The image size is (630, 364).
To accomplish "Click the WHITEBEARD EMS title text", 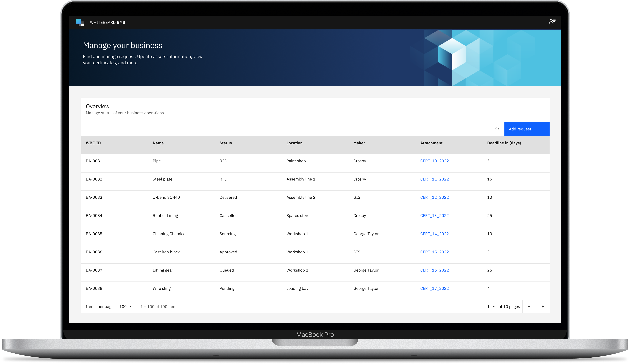I will pos(107,22).
